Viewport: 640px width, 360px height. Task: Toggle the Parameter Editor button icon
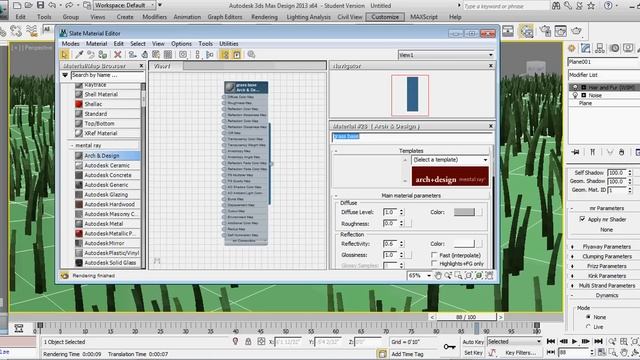[237, 55]
